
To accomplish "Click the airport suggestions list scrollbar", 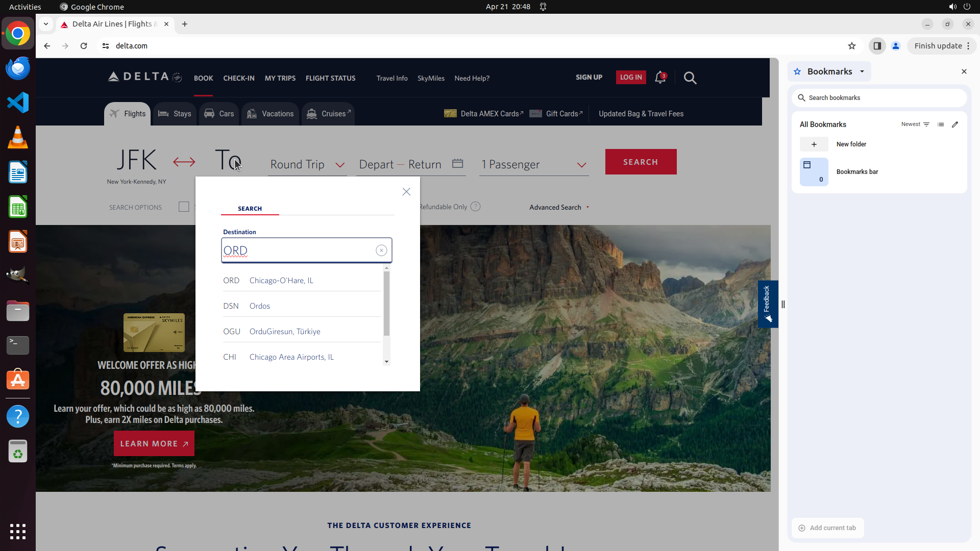I will 386,304.
